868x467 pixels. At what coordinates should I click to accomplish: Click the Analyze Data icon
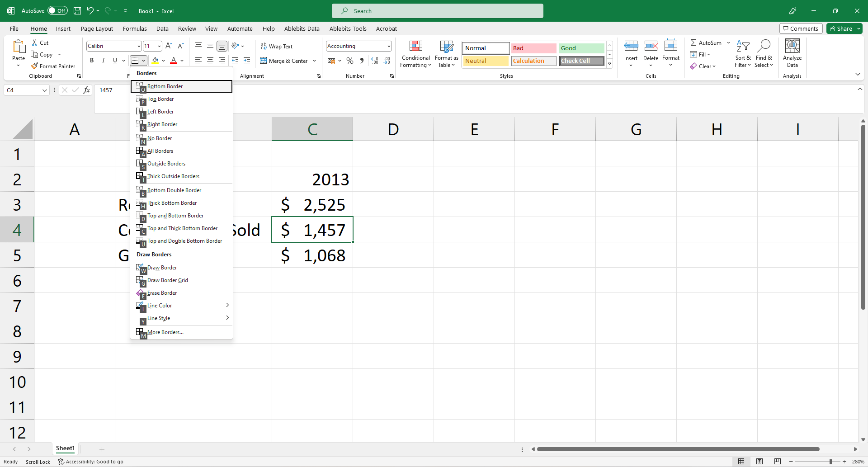pos(792,47)
